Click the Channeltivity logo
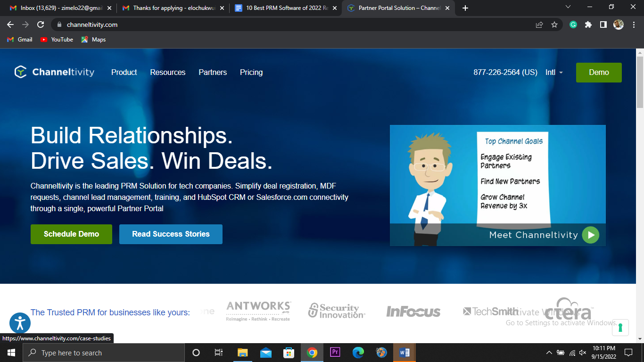Image resolution: width=644 pixels, height=362 pixels. 54,72
